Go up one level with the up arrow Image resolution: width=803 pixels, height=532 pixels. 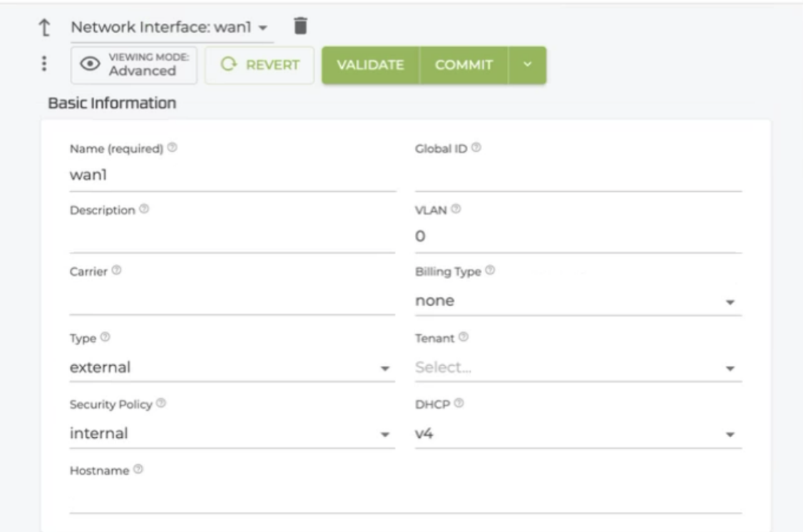[x=44, y=28]
